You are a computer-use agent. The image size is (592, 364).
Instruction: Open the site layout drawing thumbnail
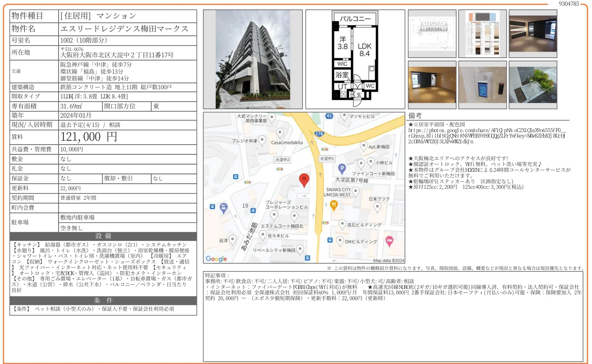pyautogui.click(x=432, y=34)
